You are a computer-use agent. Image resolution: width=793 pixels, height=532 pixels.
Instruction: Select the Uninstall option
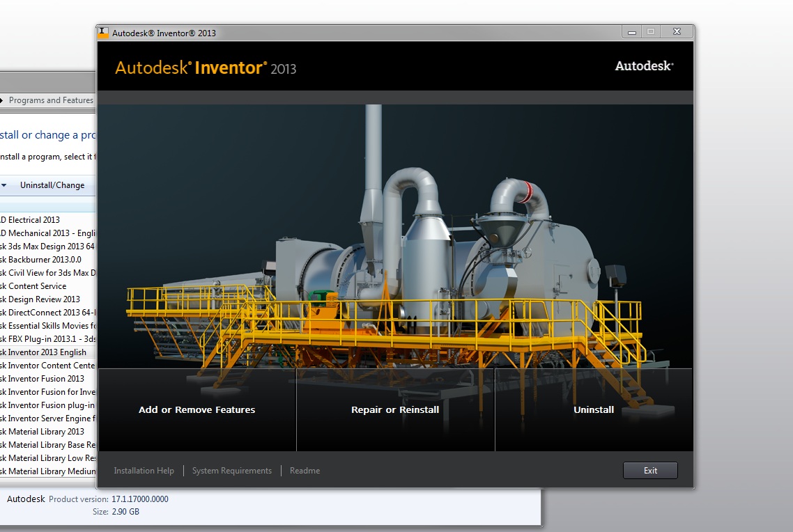(x=594, y=409)
